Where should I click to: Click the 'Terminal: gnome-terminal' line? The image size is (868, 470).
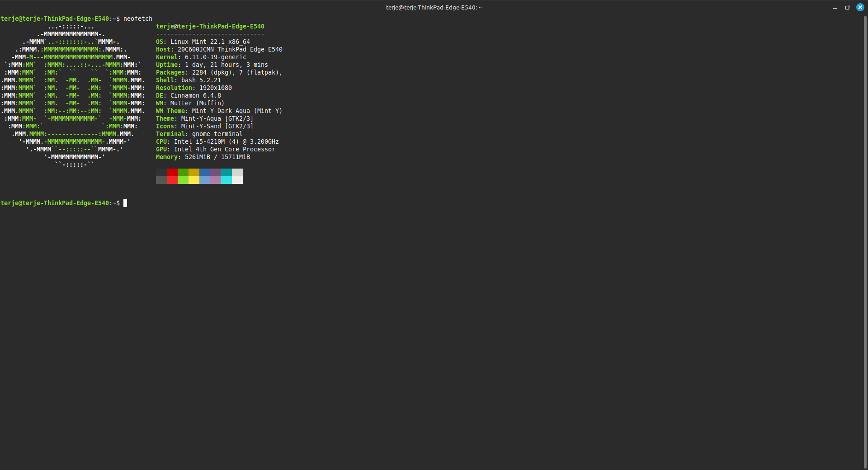(x=199, y=134)
